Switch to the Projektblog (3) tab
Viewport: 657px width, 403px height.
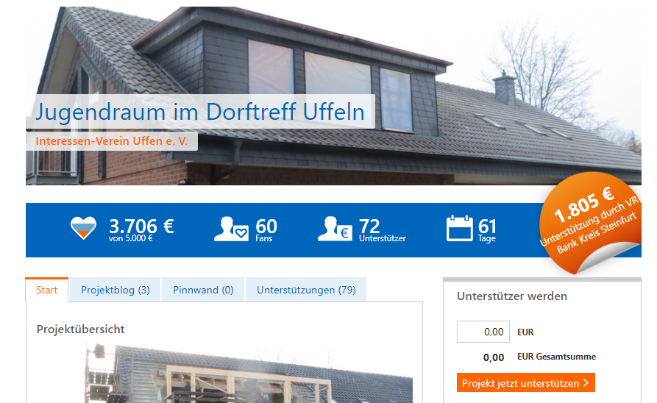point(115,290)
